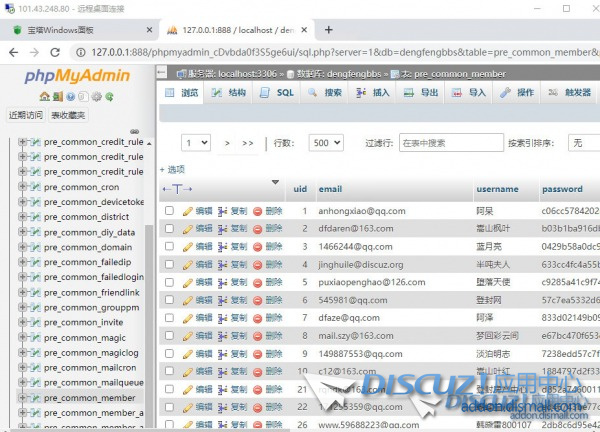Image resolution: width=600 pixels, height=432 pixels.
Task: Open the row count dropdown showing 500
Action: pyautogui.click(x=325, y=143)
